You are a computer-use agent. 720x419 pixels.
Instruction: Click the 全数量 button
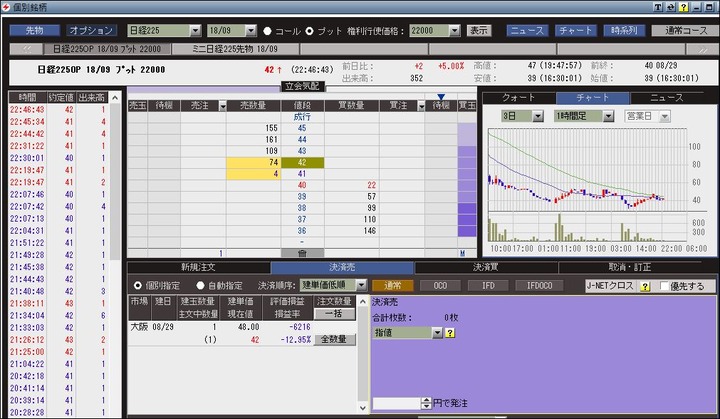tap(334, 340)
